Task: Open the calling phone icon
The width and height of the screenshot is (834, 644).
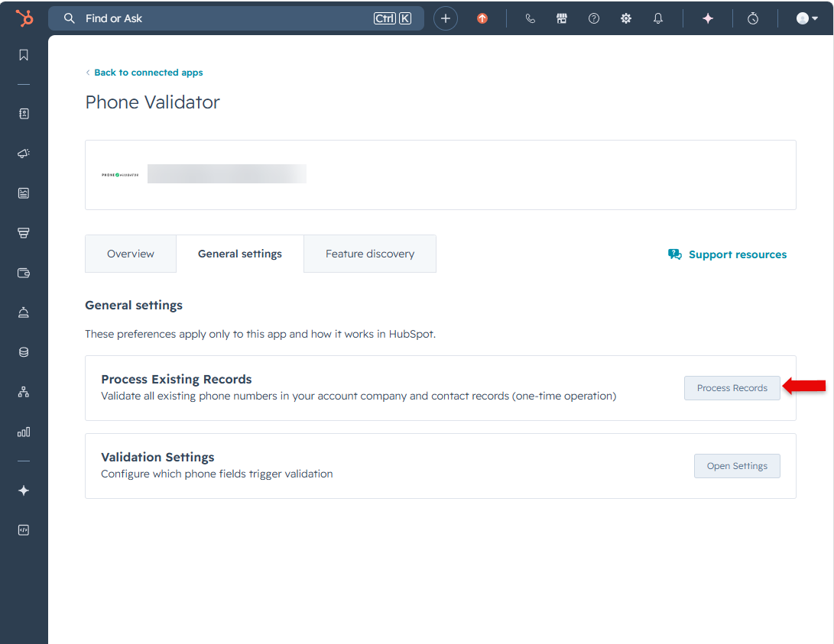Action: point(530,18)
